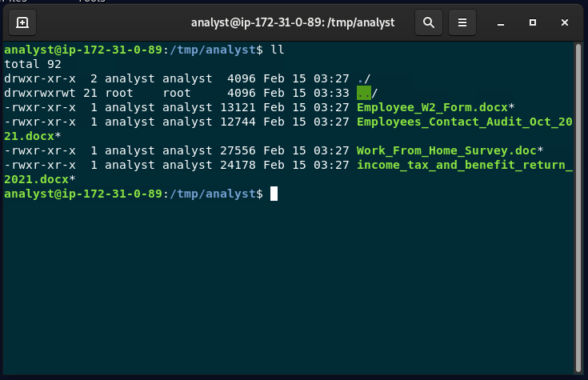The width and height of the screenshot is (588, 380).
Task: Open the hamburger menu
Action: [462, 22]
